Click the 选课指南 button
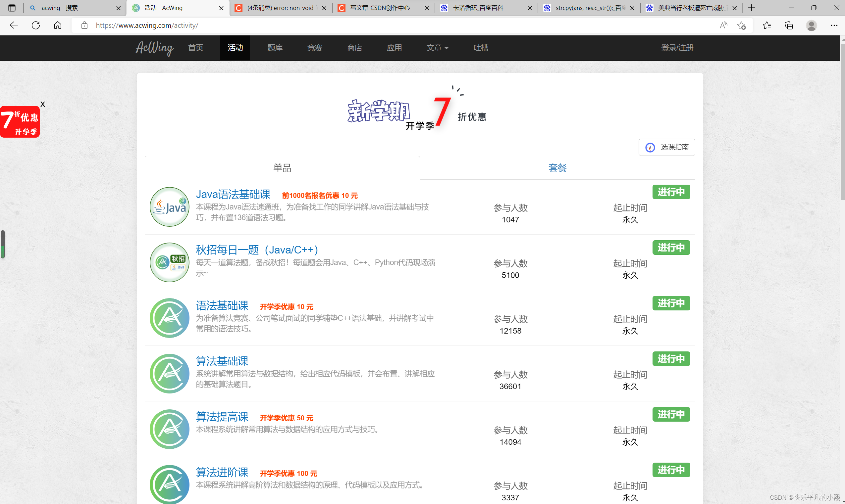This screenshot has height=504, width=845. pyautogui.click(x=666, y=147)
